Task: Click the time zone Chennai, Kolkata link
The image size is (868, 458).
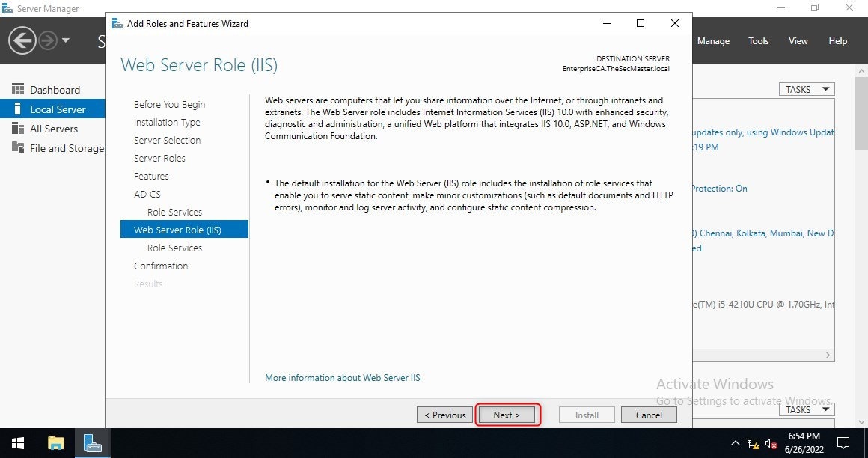Action: click(762, 233)
